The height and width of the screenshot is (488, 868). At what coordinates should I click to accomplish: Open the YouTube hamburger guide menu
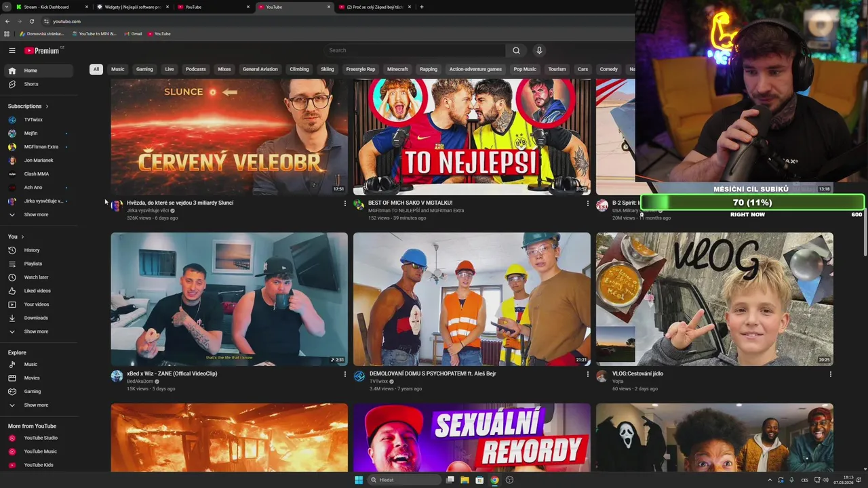click(12, 50)
